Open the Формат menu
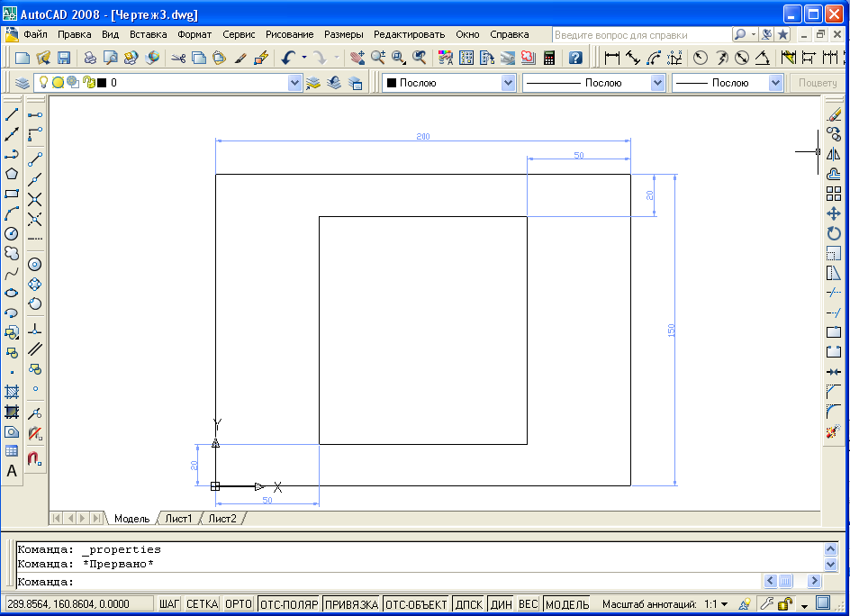Screen dimensions: 850x616 coord(194,34)
